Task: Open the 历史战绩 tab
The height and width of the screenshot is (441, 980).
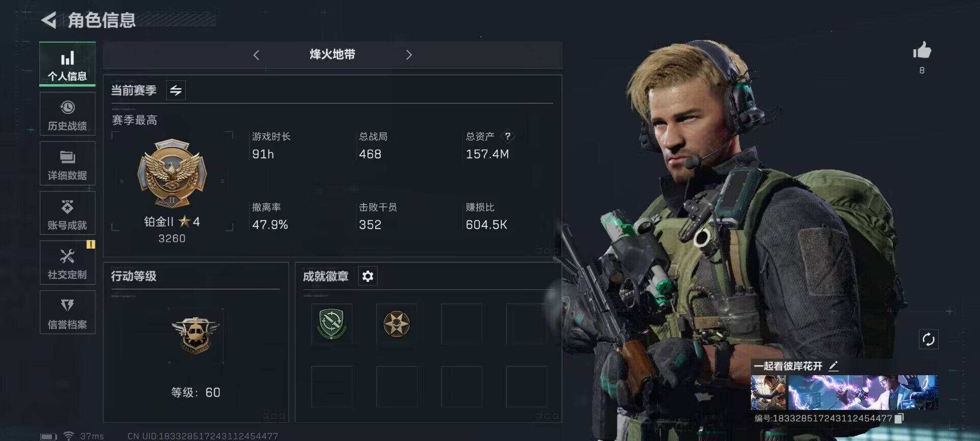Action: point(67,114)
